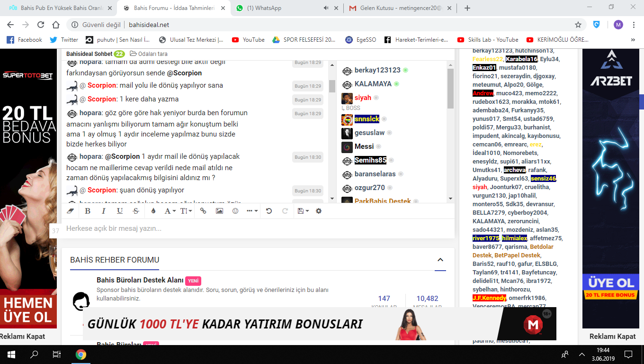Open Bahis Büroları Destek Alanı forum
The image size is (644, 364).
point(140,281)
